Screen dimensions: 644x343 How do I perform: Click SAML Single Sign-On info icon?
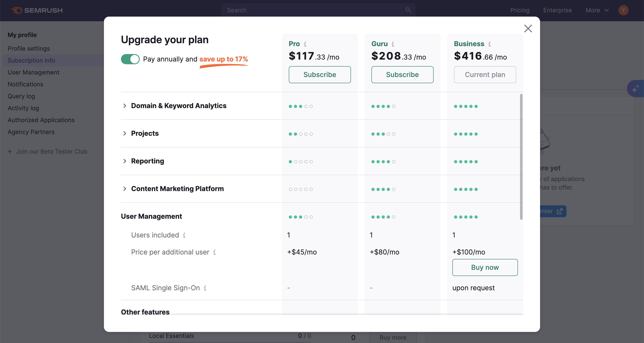tap(205, 288)
